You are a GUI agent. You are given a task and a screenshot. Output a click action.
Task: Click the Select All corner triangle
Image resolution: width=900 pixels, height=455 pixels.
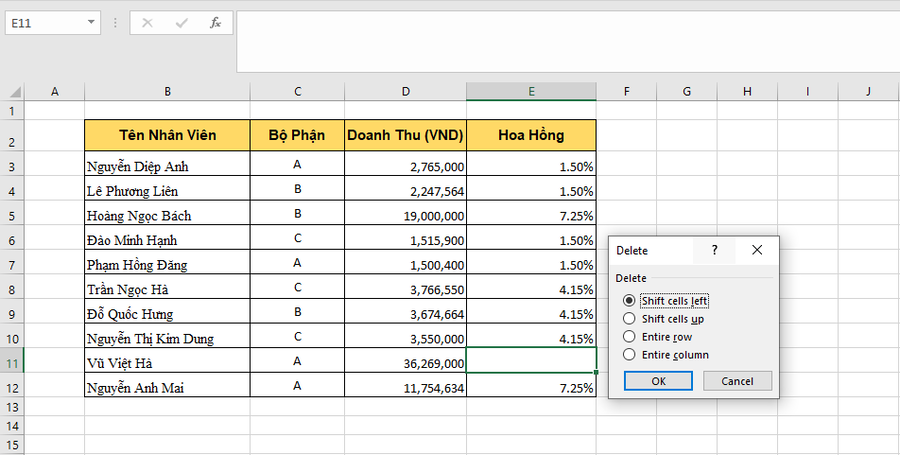(x=13, y=91)
